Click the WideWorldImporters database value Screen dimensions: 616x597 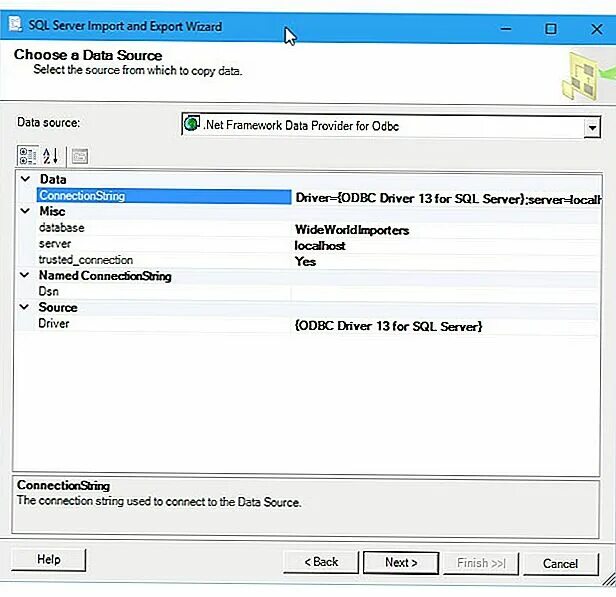[352, 230]
